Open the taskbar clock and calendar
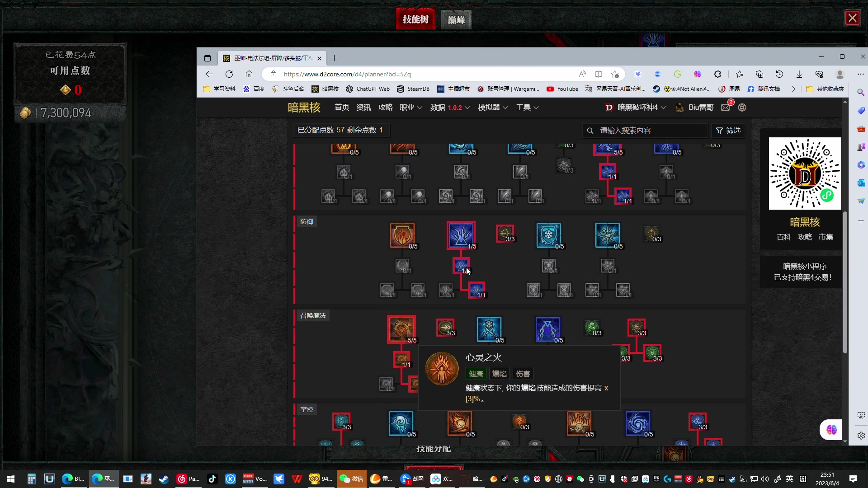Screen dimensions: 868x488 pos(827,479)
